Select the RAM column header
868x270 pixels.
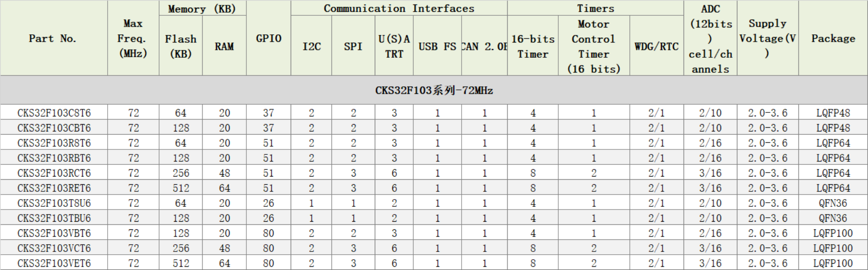[x=224, y=46]
